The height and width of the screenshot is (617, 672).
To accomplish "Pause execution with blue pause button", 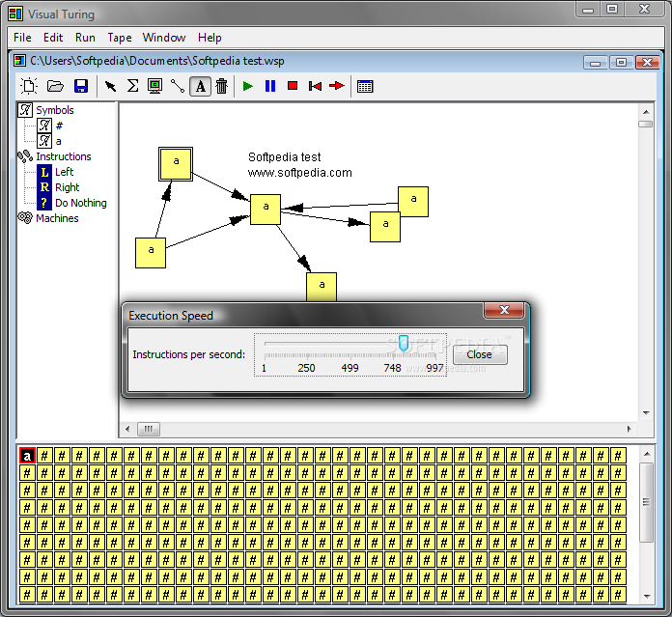I will pos(270,86).
